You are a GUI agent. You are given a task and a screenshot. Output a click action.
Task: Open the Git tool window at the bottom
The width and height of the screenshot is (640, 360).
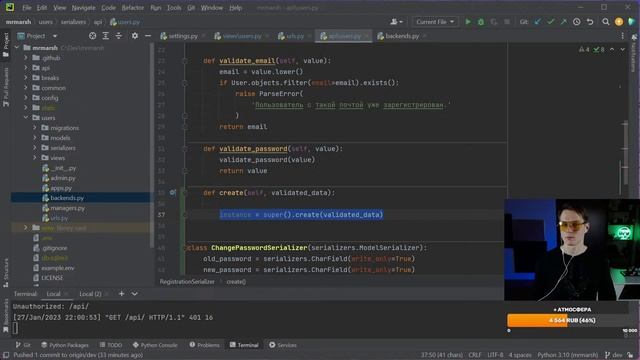click(x=23, y=345)
